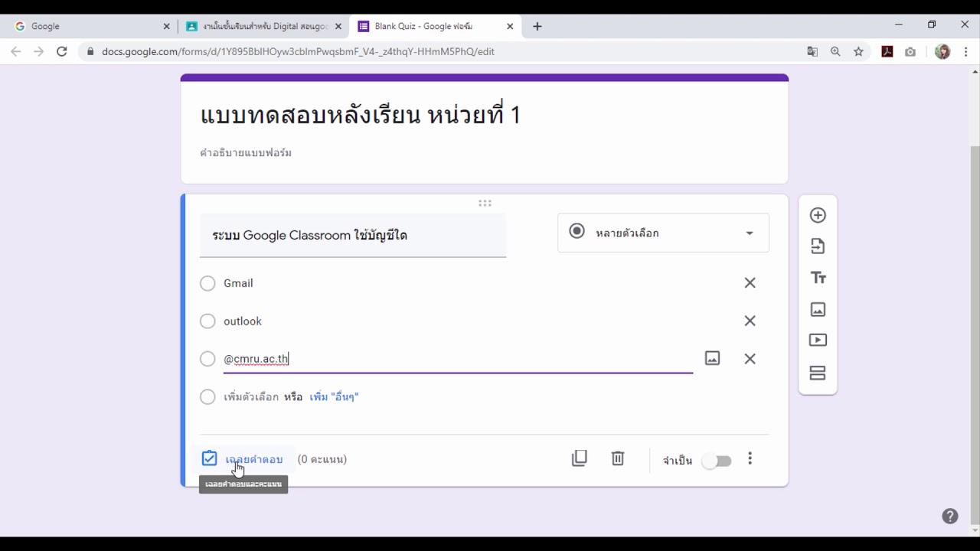The width and height of the screenshot is (980, 551).
Task: Add title and description via Tt icon
Action: tap(818, 278)
